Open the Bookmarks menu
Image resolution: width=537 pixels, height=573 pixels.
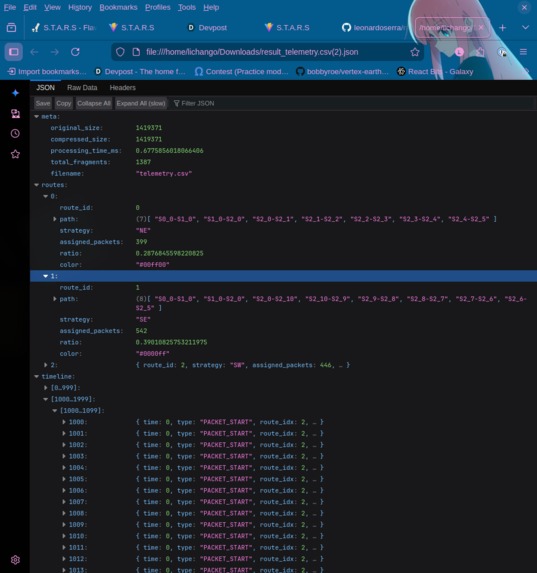click(x=118, y=7)
